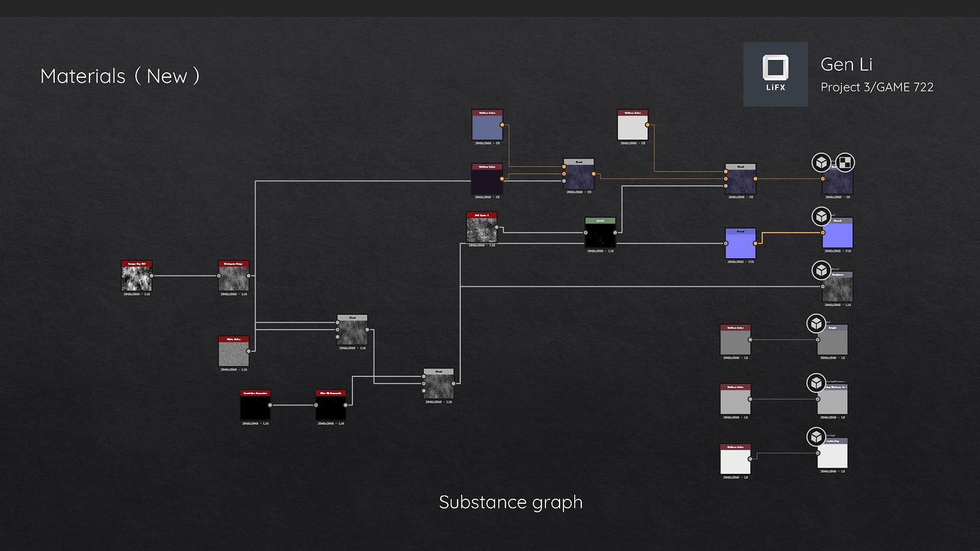Select the Histogram Range node next to Grunge Map

tap(234, 275)
